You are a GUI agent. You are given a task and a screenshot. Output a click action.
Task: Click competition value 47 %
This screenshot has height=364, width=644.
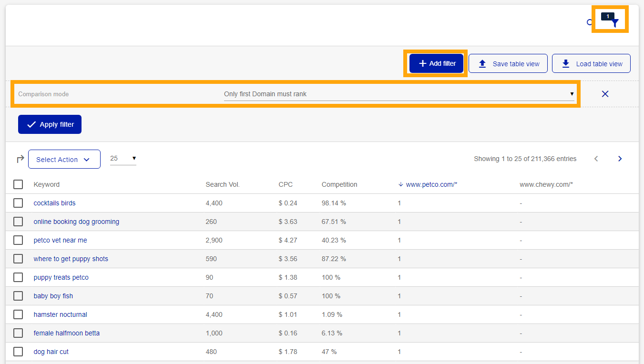tap(329, 352)
